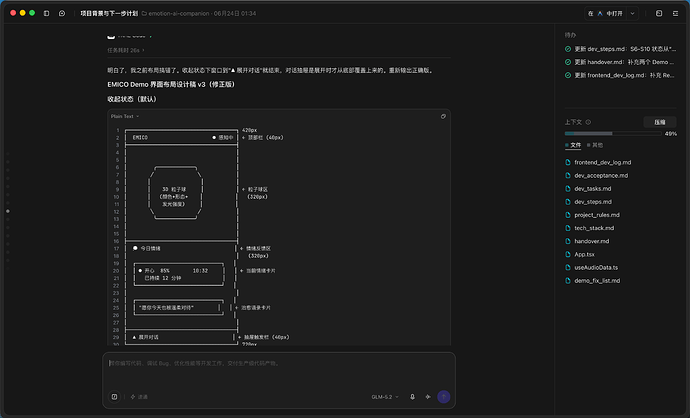Click file icon beside dev_tasks.md
This screenshot has width=690, height=418.
568,189
